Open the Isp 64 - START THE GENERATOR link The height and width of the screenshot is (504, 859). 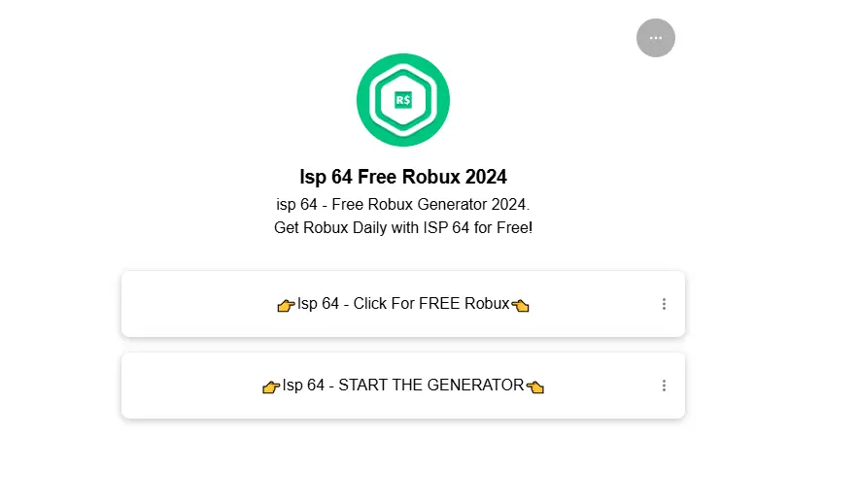402,386
